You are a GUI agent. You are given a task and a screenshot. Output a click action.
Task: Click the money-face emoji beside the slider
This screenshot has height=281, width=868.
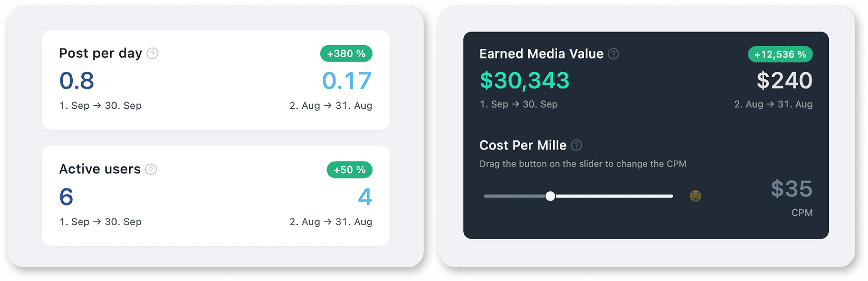[695, 196]
